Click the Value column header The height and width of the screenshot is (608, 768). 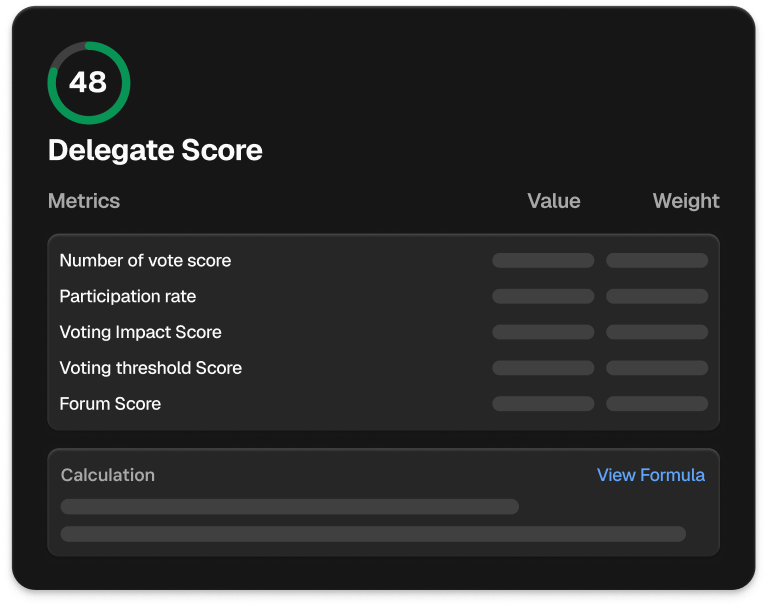pos(553,201)
